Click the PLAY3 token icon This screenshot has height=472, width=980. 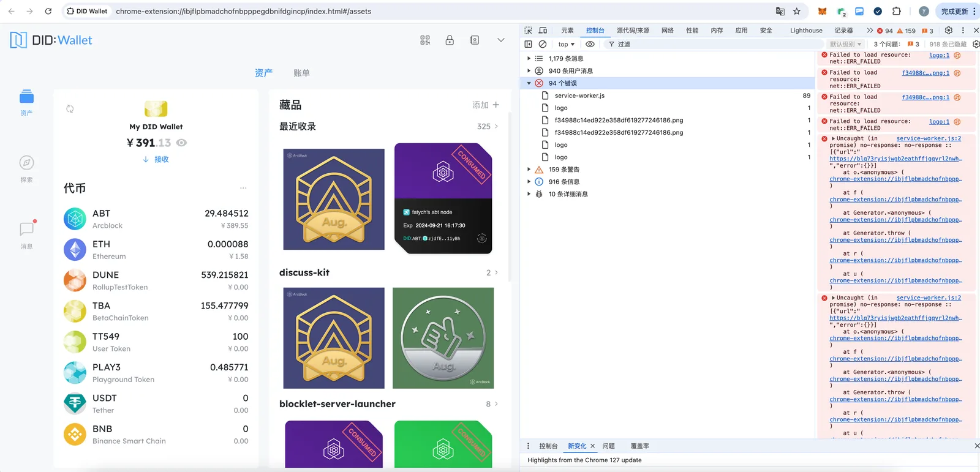point(75,373)
